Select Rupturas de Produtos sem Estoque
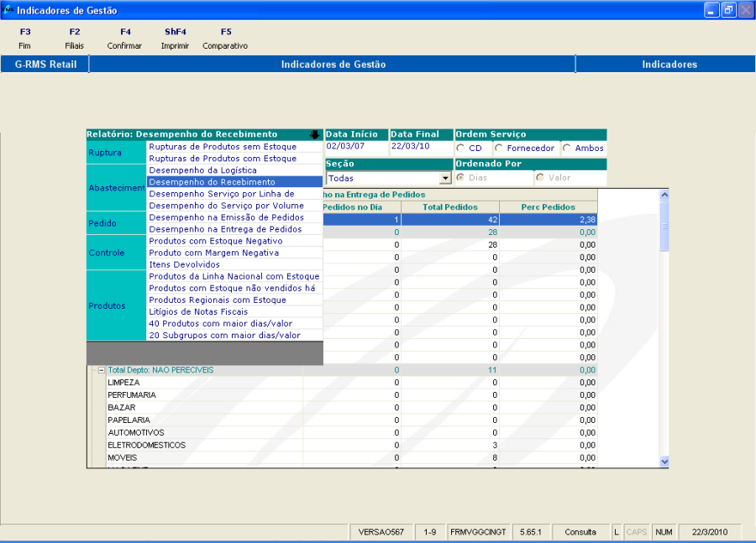This screenshot has width=756, height=543. coord(223,147)
